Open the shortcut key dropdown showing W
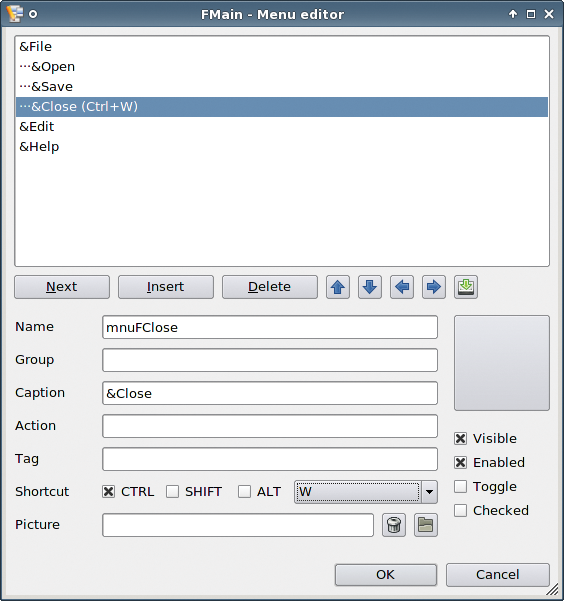This screenshot has width=564, height=601. click(x=366, y=492)
